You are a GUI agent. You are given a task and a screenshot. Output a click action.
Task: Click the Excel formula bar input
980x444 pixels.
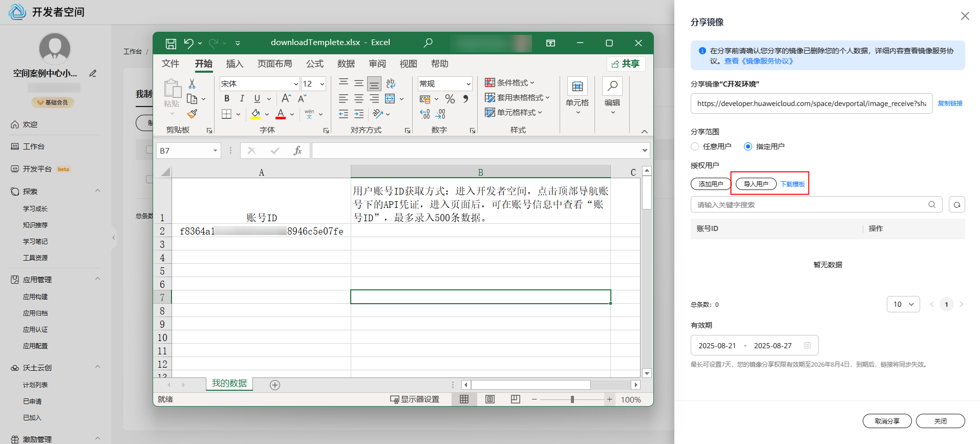[476, 151]
